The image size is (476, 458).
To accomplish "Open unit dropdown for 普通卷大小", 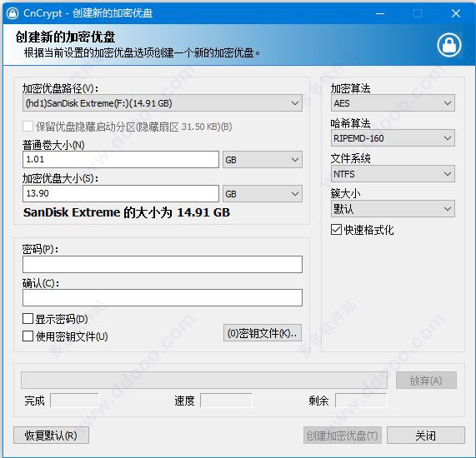I will coord(263,160).
